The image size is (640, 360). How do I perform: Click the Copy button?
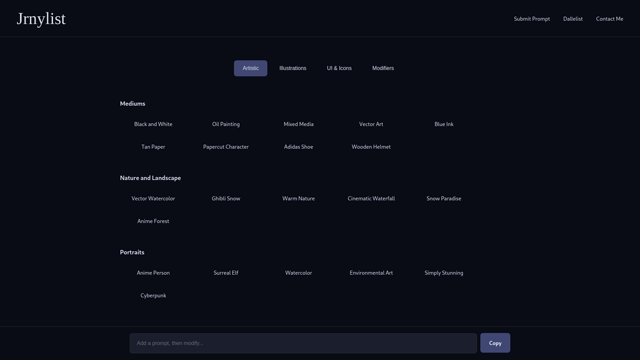pyautogui.click(x=495, y=343)
